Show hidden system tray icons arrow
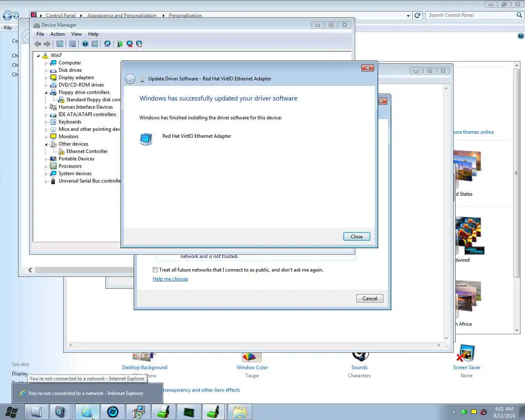 coord(454,412)
